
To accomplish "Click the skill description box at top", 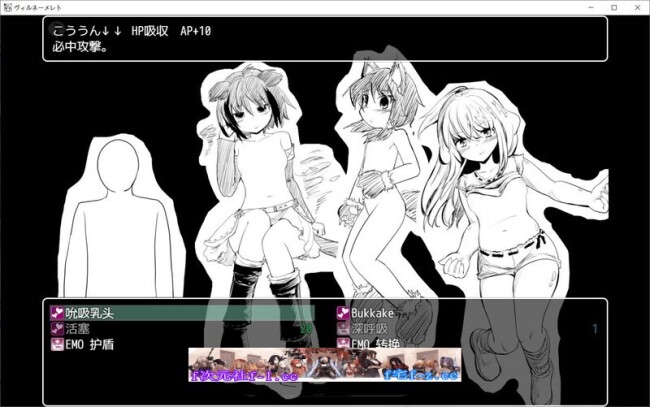I will pyautogui.click(x=324, y=38).
